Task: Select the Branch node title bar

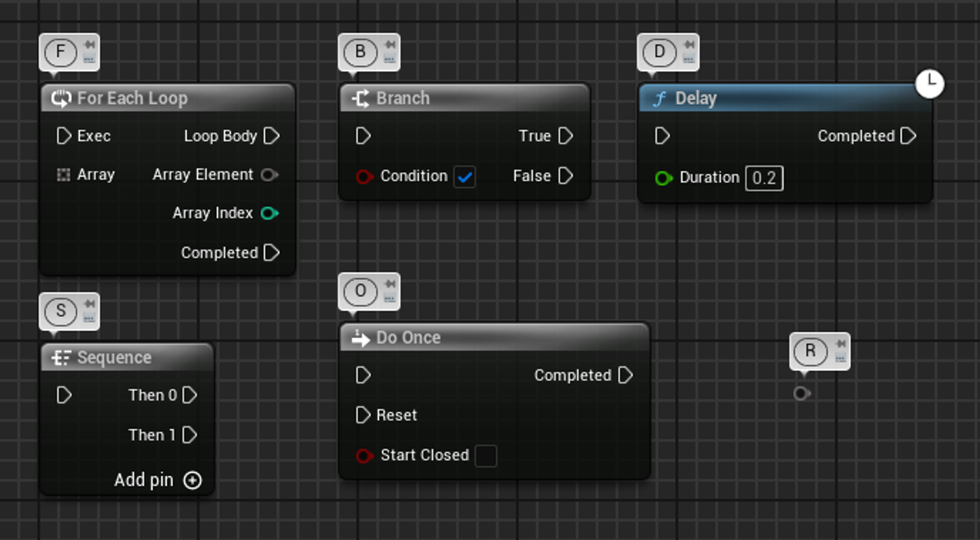Action: click(x=465, y=98)
